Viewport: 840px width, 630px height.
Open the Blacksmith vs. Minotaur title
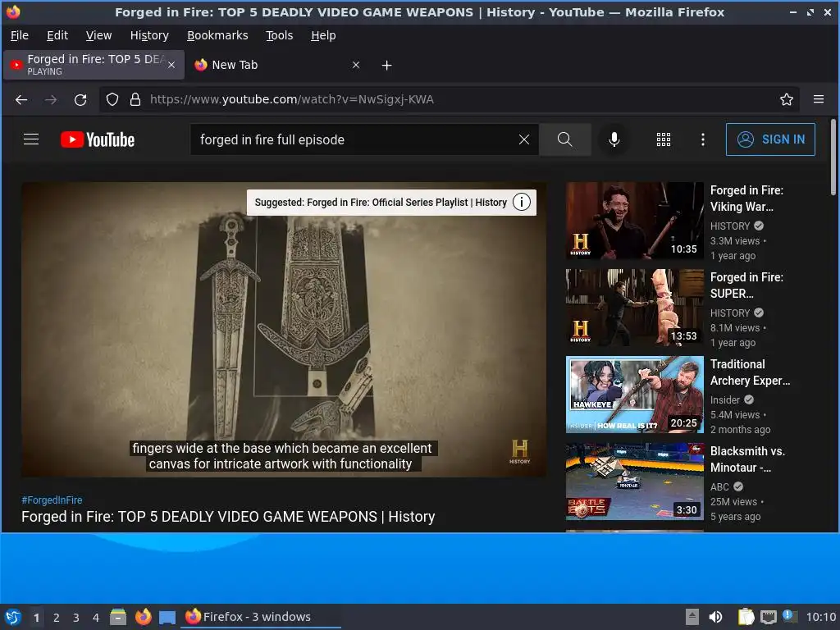747,459
